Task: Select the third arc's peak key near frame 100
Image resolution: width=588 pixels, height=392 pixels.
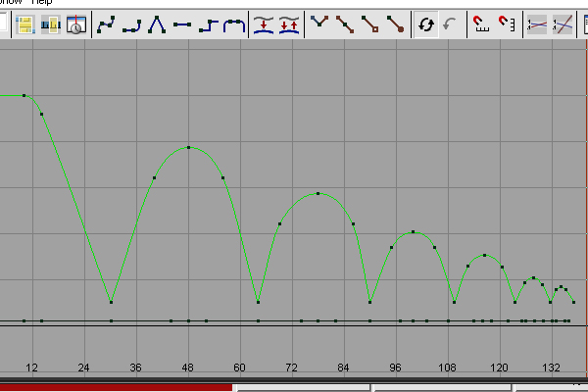Action: [x=414, y=232]
